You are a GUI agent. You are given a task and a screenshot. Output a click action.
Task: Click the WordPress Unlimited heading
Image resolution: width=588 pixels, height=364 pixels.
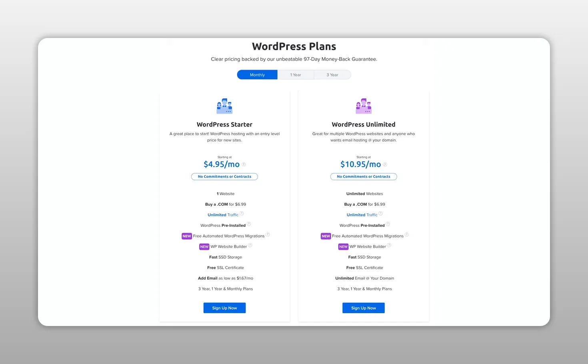click(x=364, y=124)
